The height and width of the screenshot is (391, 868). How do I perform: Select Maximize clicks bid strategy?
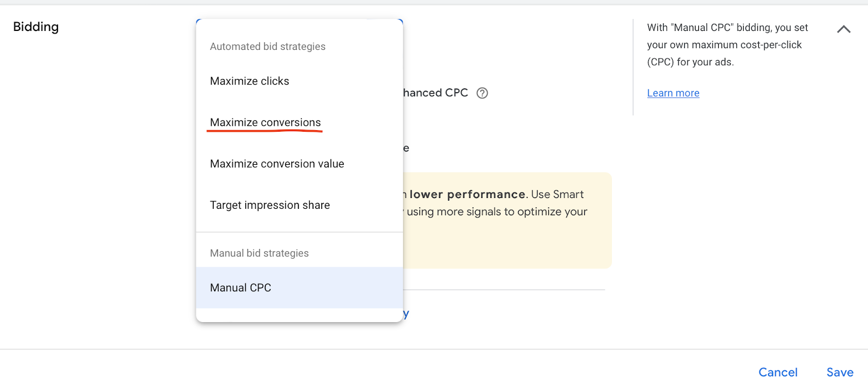250,81
